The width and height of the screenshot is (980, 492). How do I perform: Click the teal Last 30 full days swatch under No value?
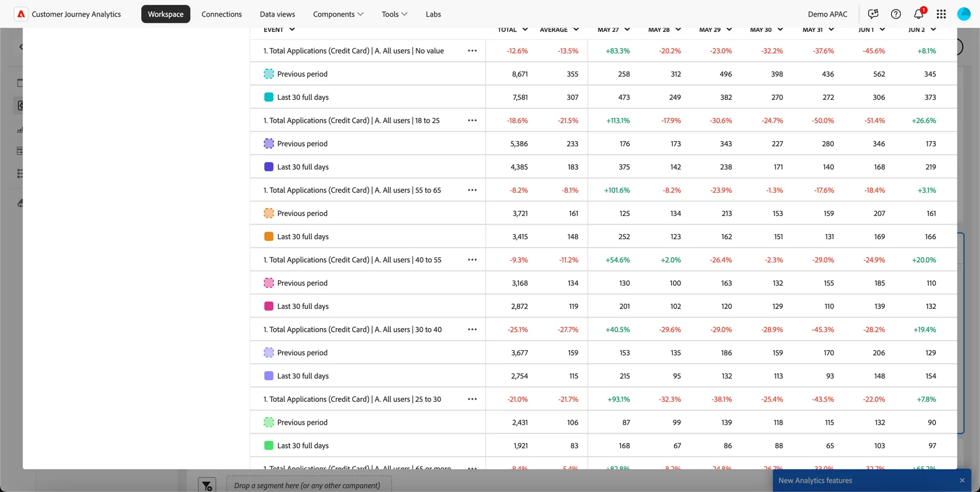269,97
